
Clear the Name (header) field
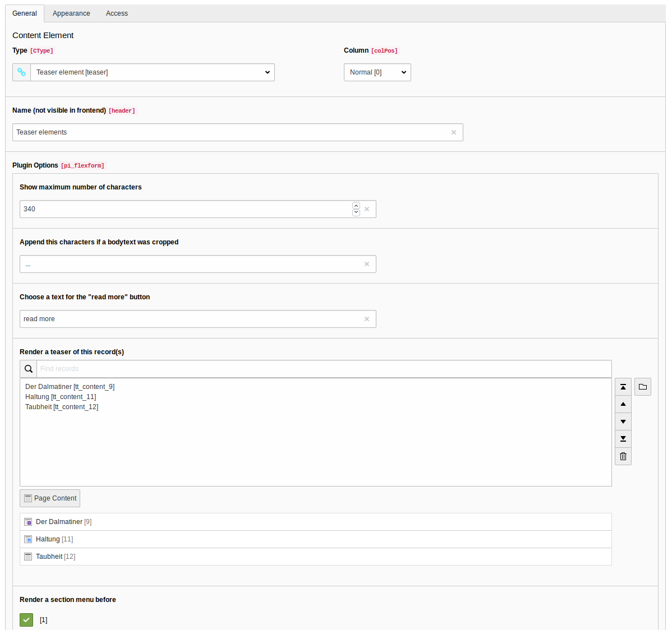click(x=453, y=132)
